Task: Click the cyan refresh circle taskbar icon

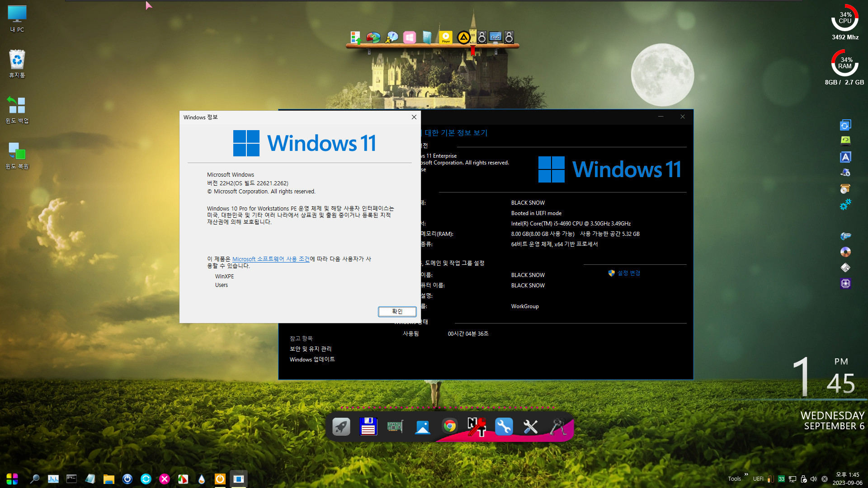Action: point(146,479)
